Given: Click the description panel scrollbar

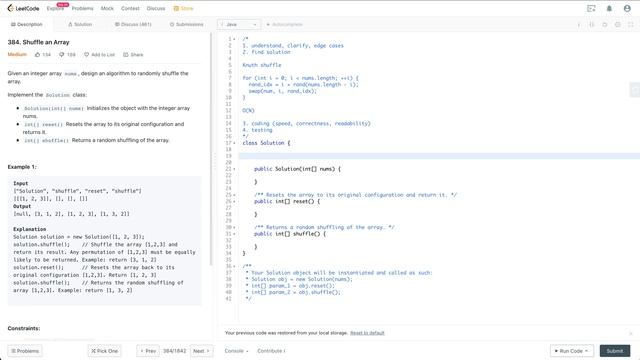Looking at the screenshot, I should click(x=211, y=149).
